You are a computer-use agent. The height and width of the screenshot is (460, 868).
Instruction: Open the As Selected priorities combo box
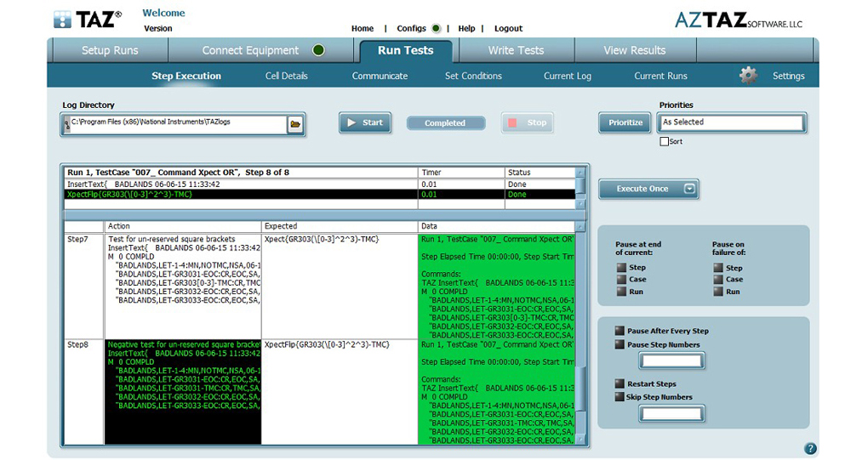coord(732,122)
